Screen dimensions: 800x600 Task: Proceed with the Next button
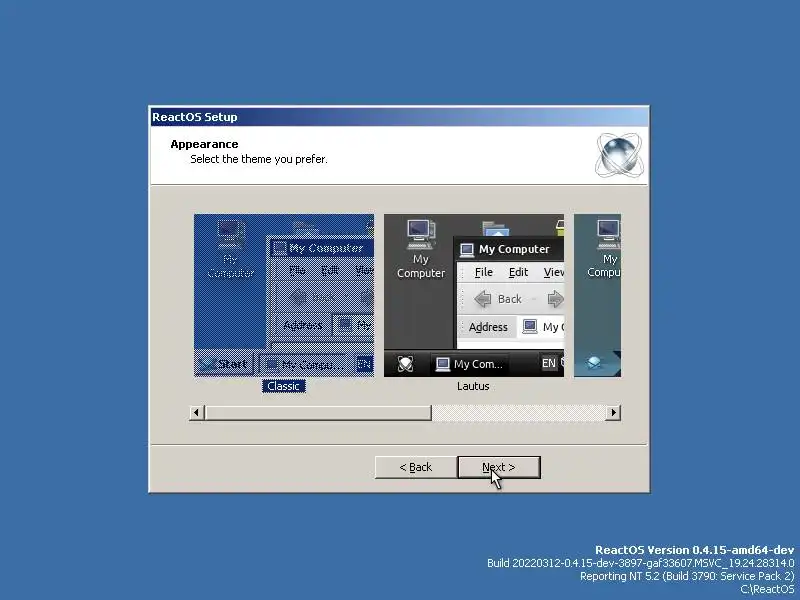[x=499, y=467]
